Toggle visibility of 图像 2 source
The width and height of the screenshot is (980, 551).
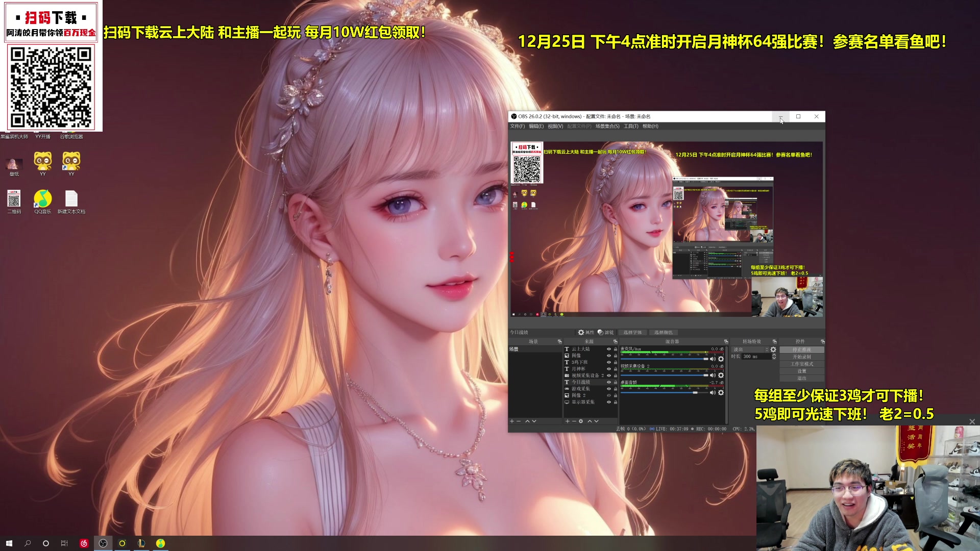pyautogui.click(x=608, y=396)
